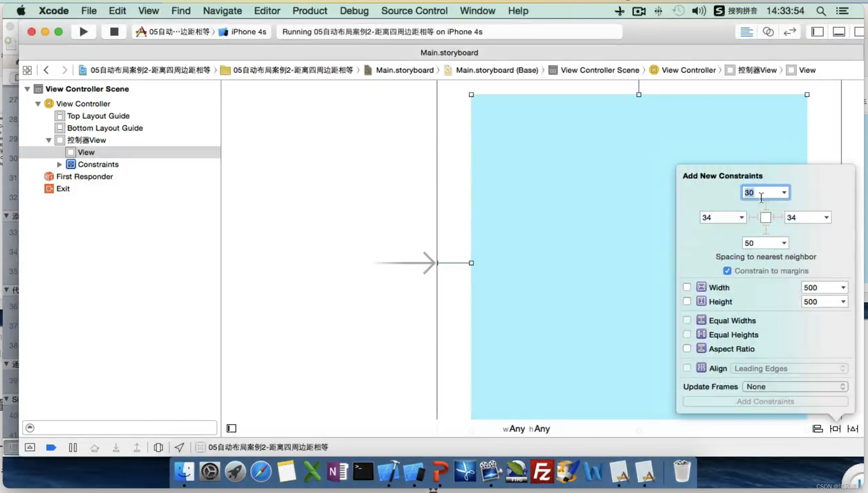Hide the debug area toggle
Screen dimensions: 868x493
(30, 447)
